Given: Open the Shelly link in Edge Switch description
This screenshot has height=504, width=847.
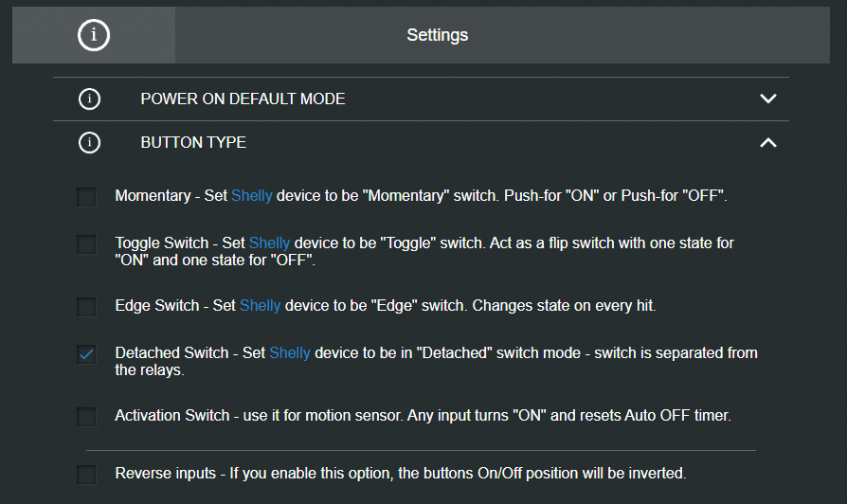Looking at the screenshot, I should coord(260,306).
